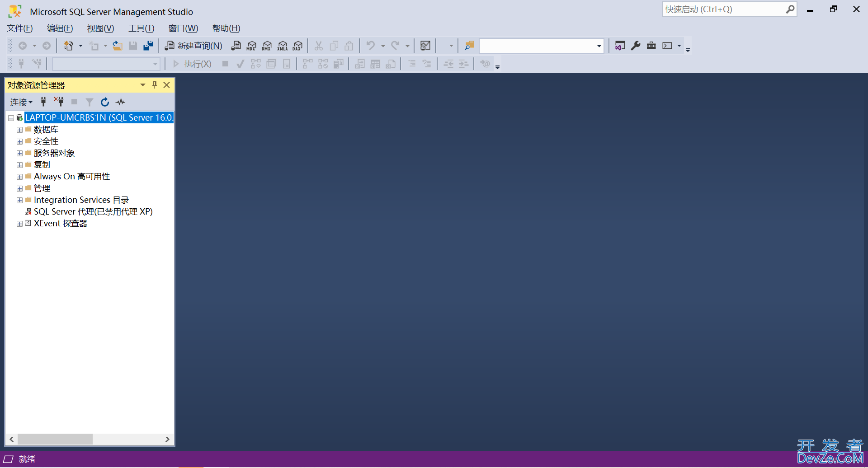Expand the 服务器对象 (Server Objects) node

(19, 153)
